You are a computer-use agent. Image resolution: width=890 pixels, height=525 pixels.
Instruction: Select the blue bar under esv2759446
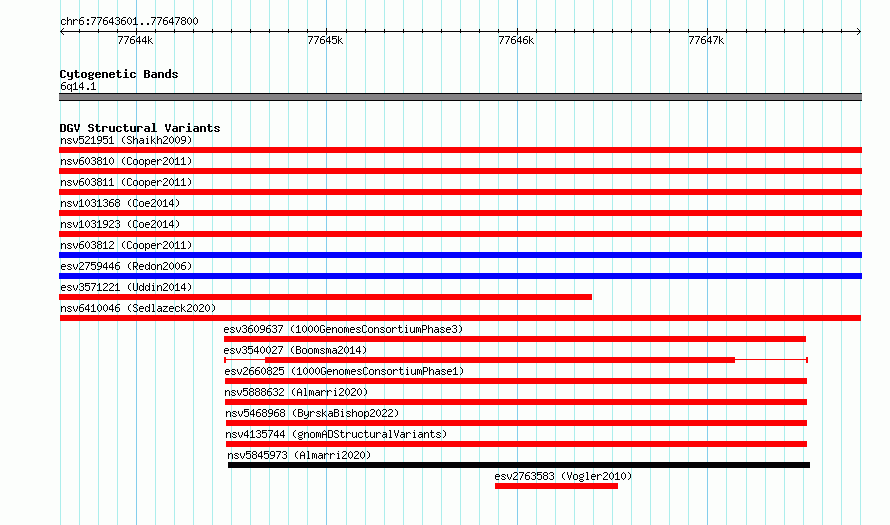click(460, 276)
